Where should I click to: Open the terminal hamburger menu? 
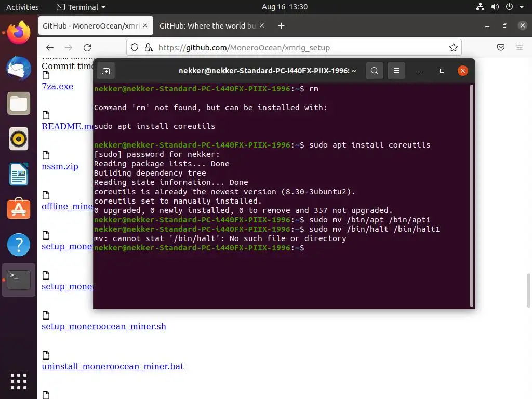pos(396,71)
